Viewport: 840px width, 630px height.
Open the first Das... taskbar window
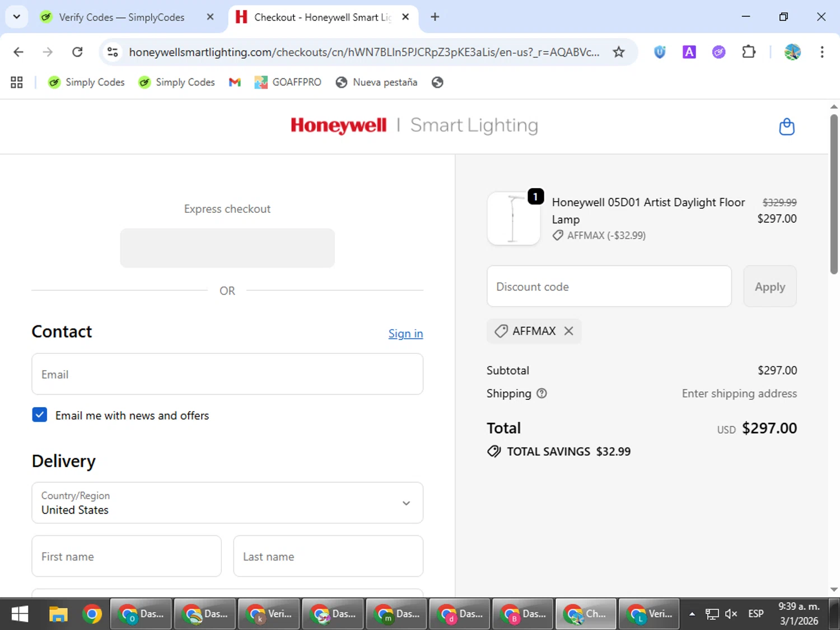click(x=141, y=614)
